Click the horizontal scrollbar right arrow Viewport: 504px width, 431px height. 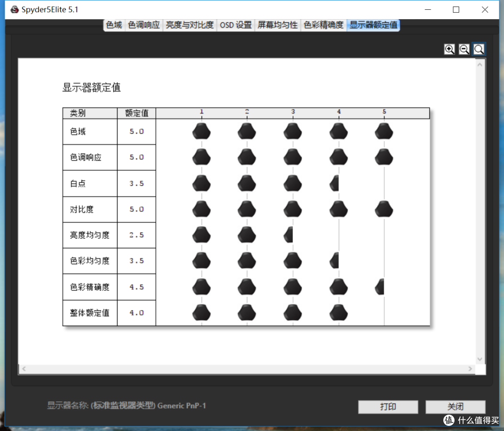[470, 369]
